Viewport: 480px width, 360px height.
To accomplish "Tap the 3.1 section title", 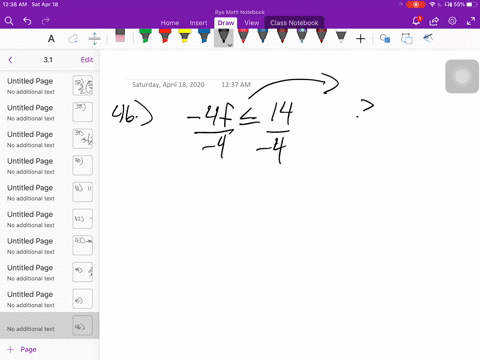I will pos(48,60).
